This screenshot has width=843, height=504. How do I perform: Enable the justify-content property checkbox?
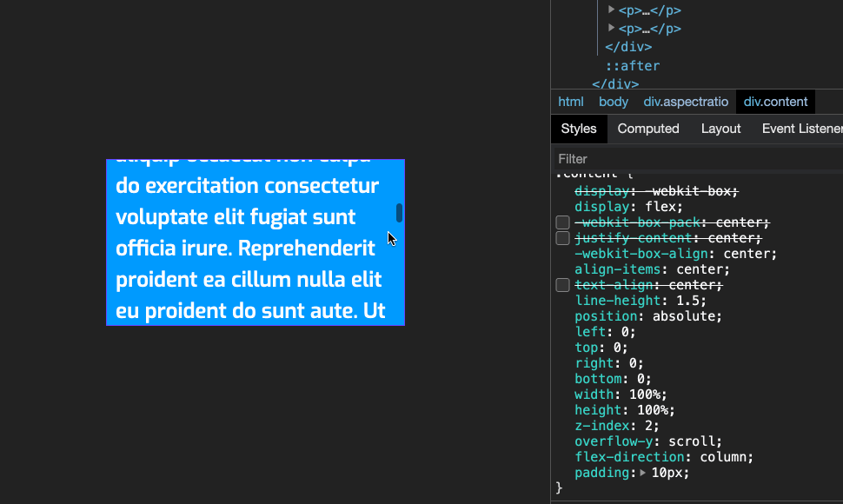click(x=562, y=238)
